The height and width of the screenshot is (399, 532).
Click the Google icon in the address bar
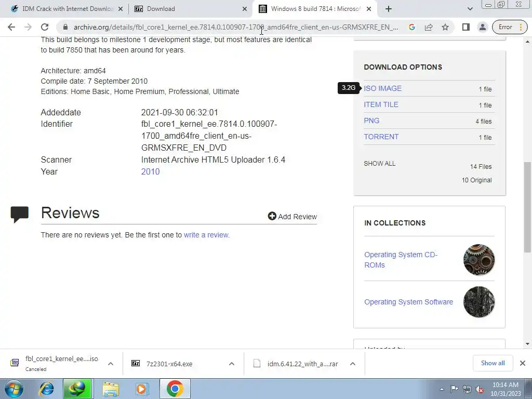pyautogui.click(x=412, y=27)
